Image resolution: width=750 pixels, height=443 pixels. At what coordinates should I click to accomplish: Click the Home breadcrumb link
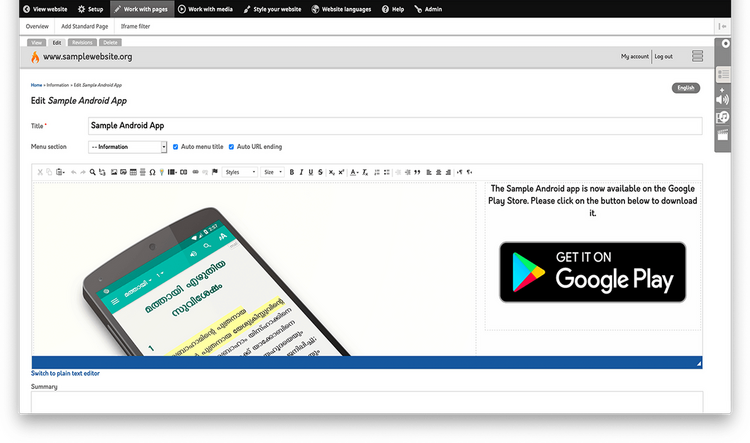(x=36, y=85)
